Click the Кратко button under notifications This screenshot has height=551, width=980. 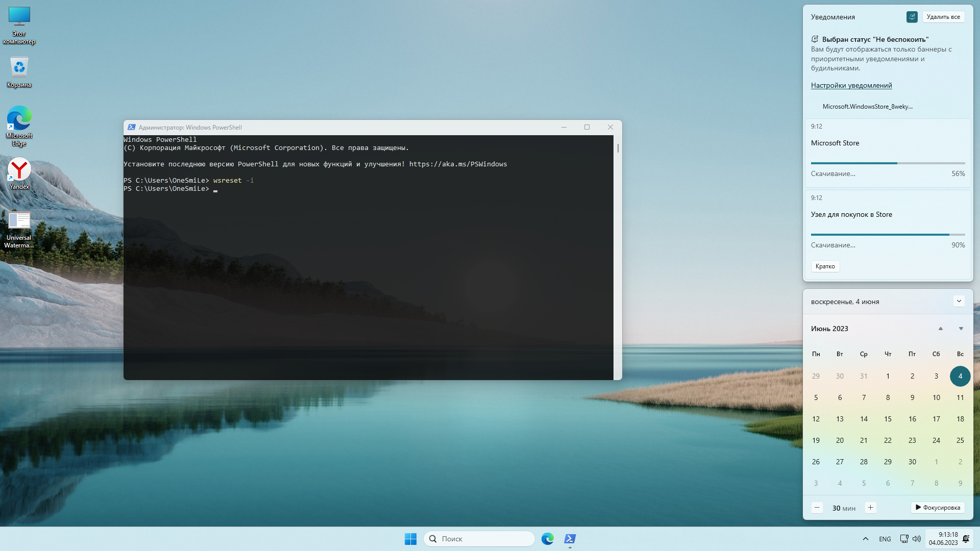[x=825, y=266]
